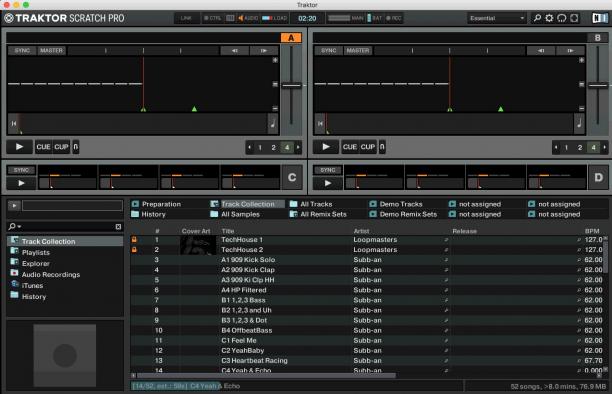
Task: Select track TechHouse 1 row
Action: [x=367, y=239]
